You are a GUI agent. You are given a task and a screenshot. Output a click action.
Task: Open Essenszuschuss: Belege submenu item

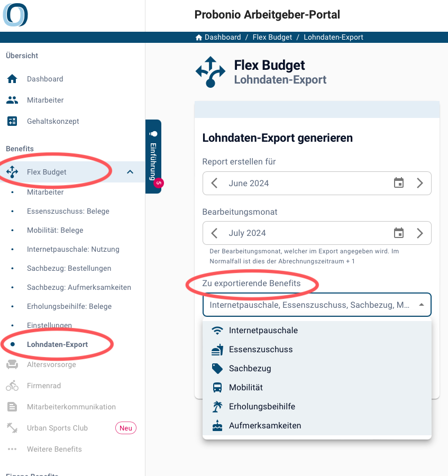click(68, 211)
